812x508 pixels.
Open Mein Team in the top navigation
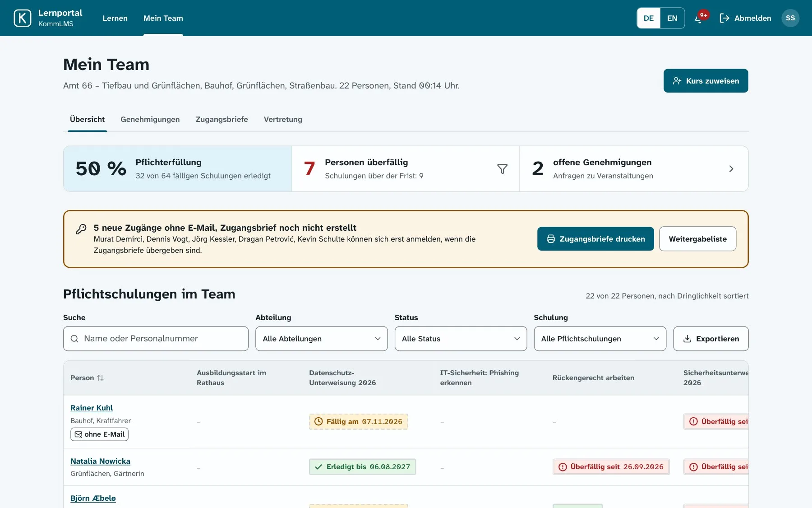(163, 18)
